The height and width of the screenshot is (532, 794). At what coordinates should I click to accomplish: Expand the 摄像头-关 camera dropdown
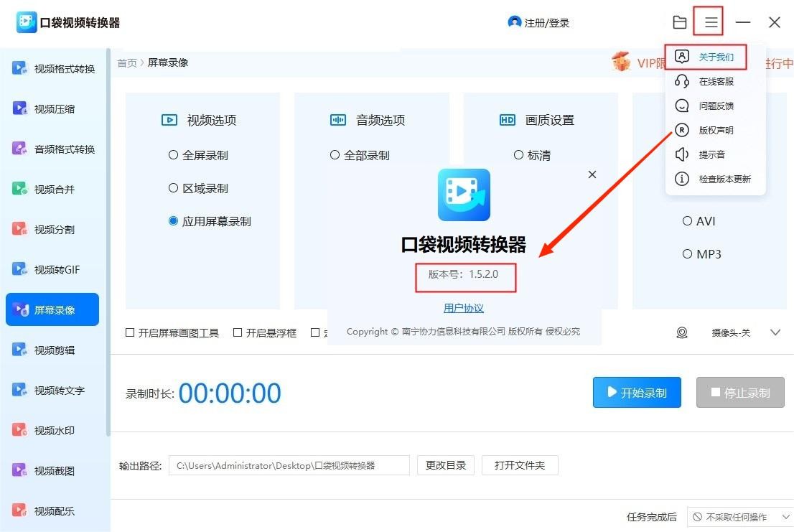coord(775,332)
